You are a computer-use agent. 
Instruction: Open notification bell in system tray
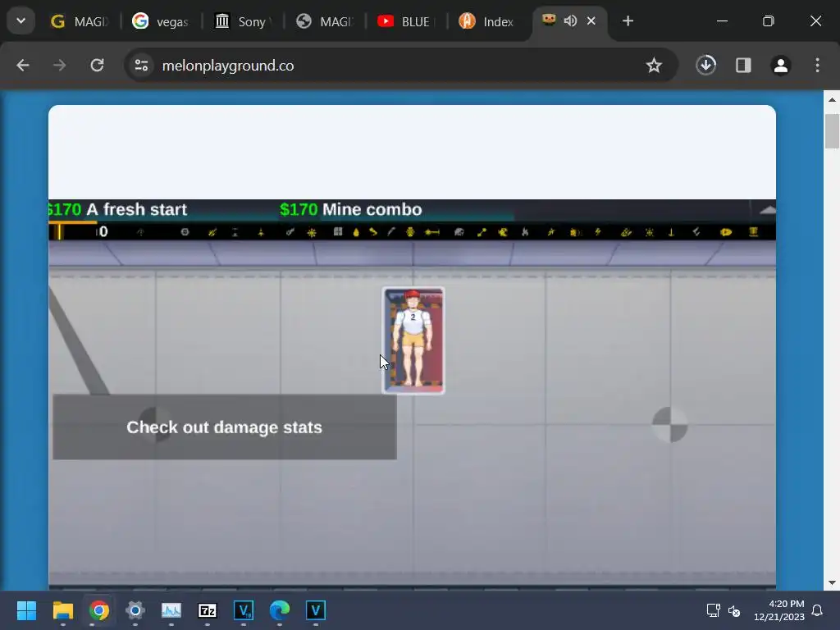[x=817, y=610]
